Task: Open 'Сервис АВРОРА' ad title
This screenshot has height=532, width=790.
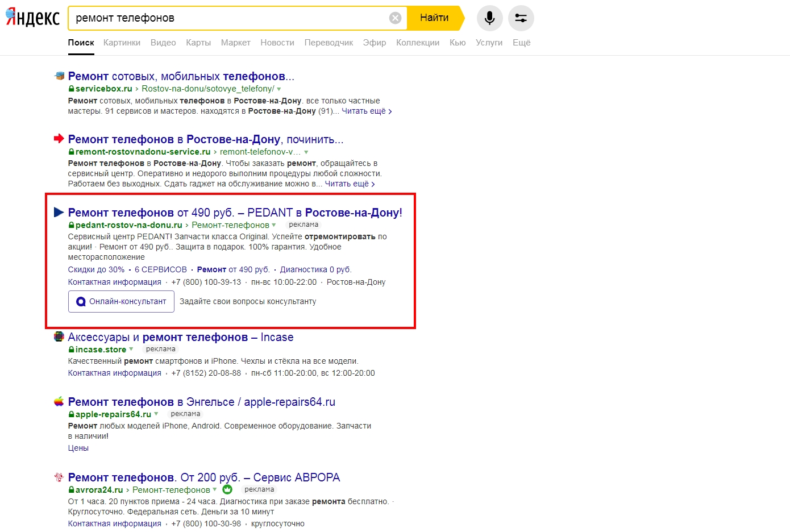Action: [x=204, y=477]
